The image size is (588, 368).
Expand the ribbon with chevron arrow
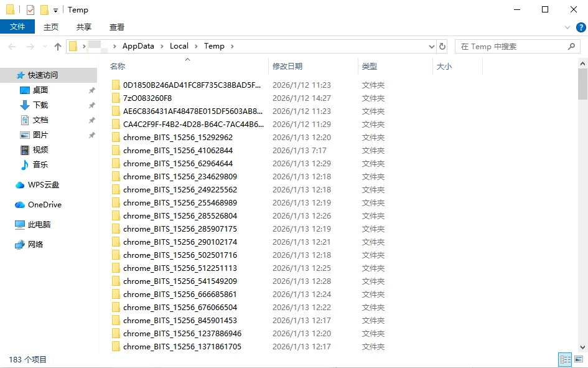[567, 27]
